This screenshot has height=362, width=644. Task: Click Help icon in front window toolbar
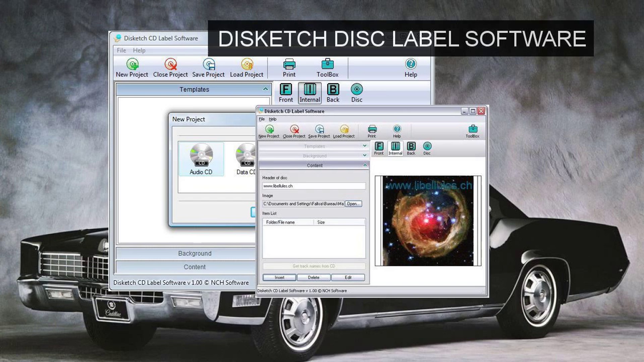397,129
